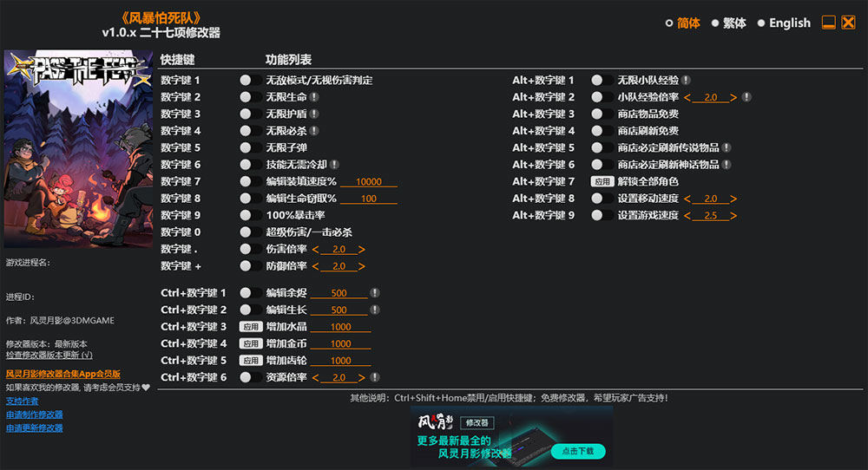This screenshot has height=470, width=868.
Task: Open the 申请更新修改器 link
Action: click(35, 428)
